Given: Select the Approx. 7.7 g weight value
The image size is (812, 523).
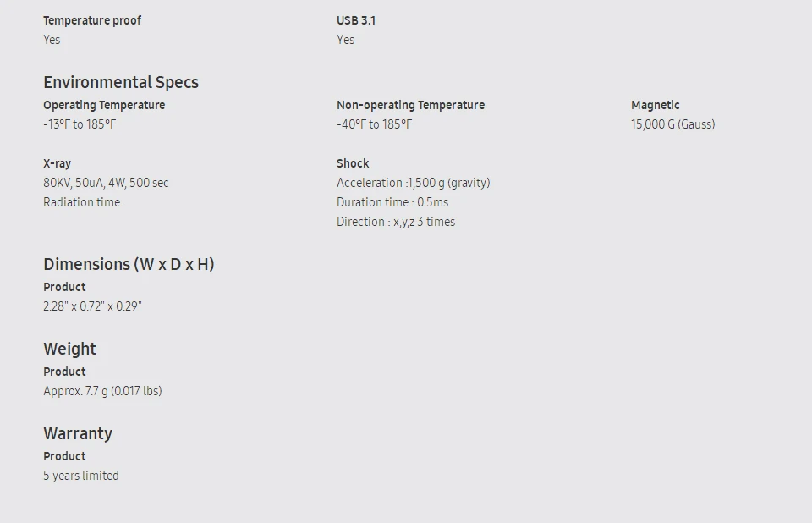Looking at the screenshot, I should coord(102,391).
